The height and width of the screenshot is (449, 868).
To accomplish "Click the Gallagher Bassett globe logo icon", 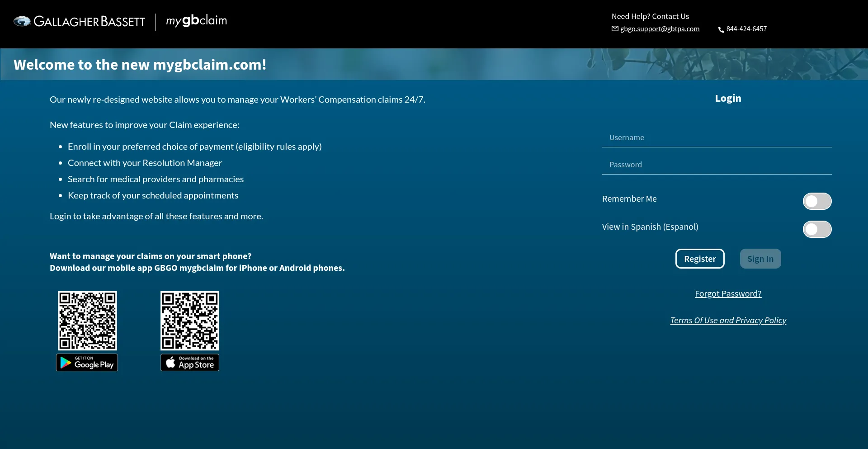I will [x=22, y=21].
